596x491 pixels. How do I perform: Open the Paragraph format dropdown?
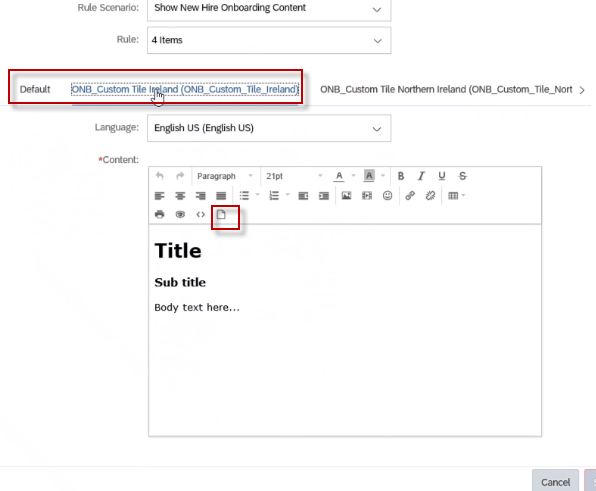coord(225,176)
